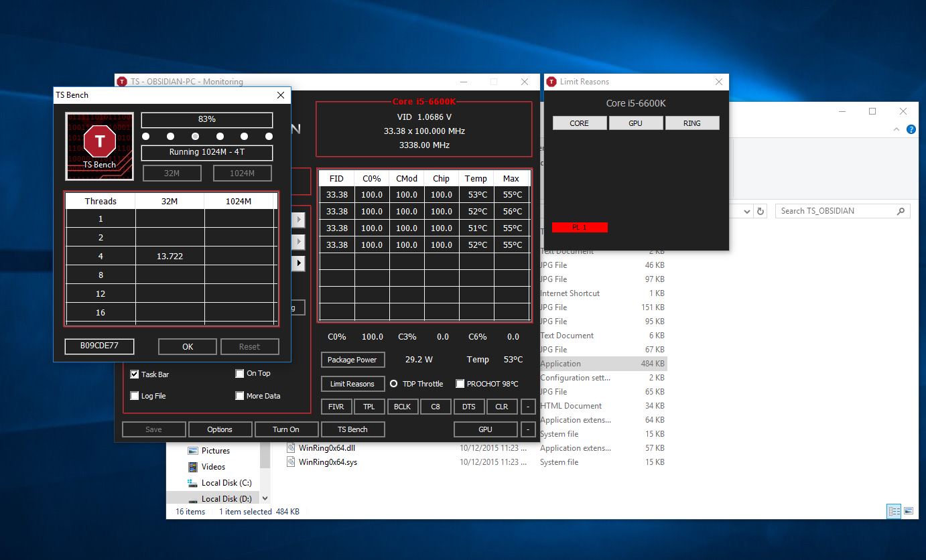Open ThrottleStop Options

pos(220,429)
